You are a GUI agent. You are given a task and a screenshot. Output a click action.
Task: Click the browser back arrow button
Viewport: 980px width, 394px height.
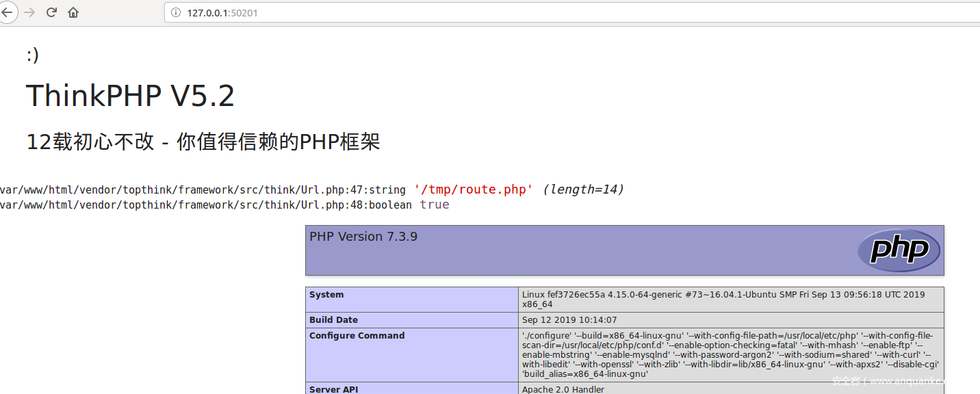(8, 12)
